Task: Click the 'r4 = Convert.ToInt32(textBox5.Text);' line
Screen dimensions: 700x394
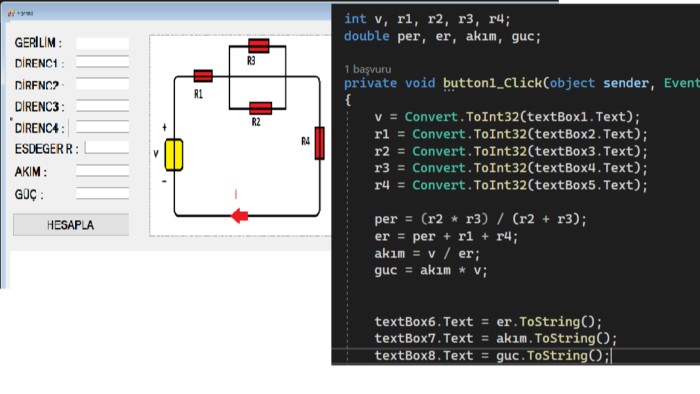Action: coord(511,185)
